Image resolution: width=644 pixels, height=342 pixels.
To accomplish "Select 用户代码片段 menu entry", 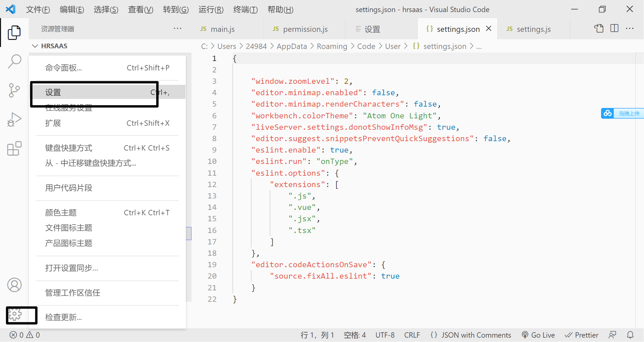I will coord(107,188).
